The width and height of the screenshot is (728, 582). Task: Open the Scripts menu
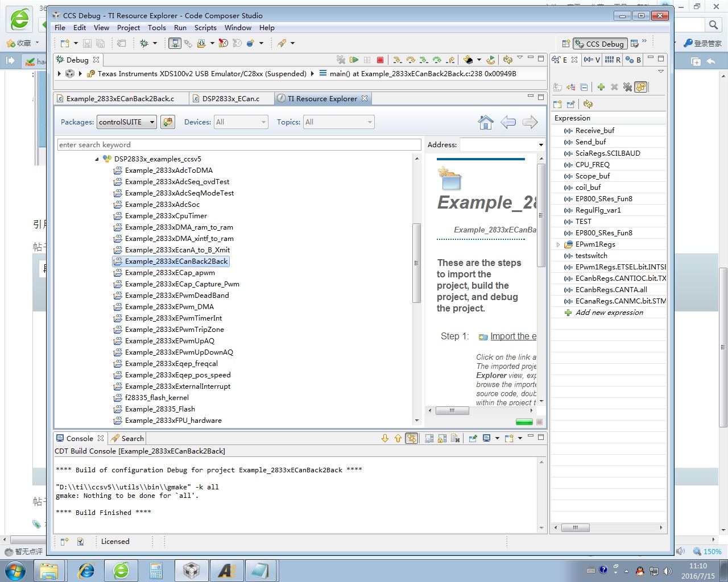pos(205,27)
